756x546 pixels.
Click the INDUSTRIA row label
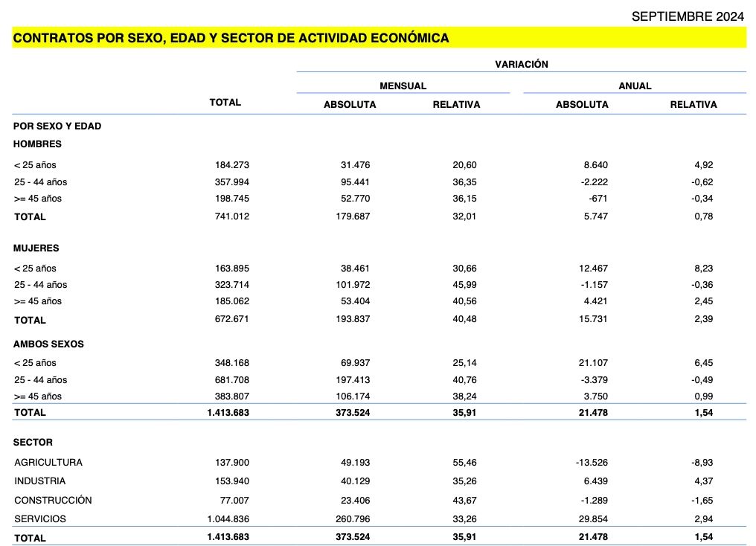(40, 481)
